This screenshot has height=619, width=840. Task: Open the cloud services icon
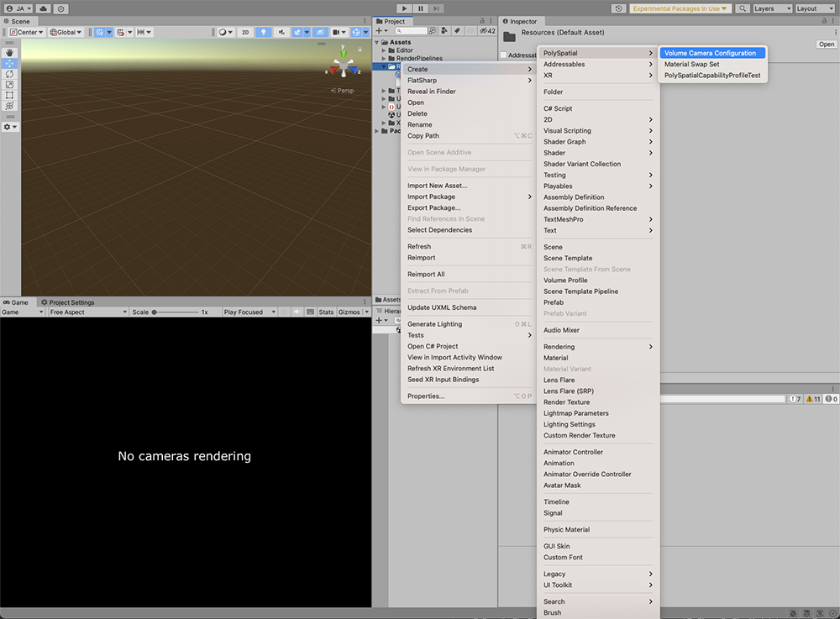tap(42, 8)
